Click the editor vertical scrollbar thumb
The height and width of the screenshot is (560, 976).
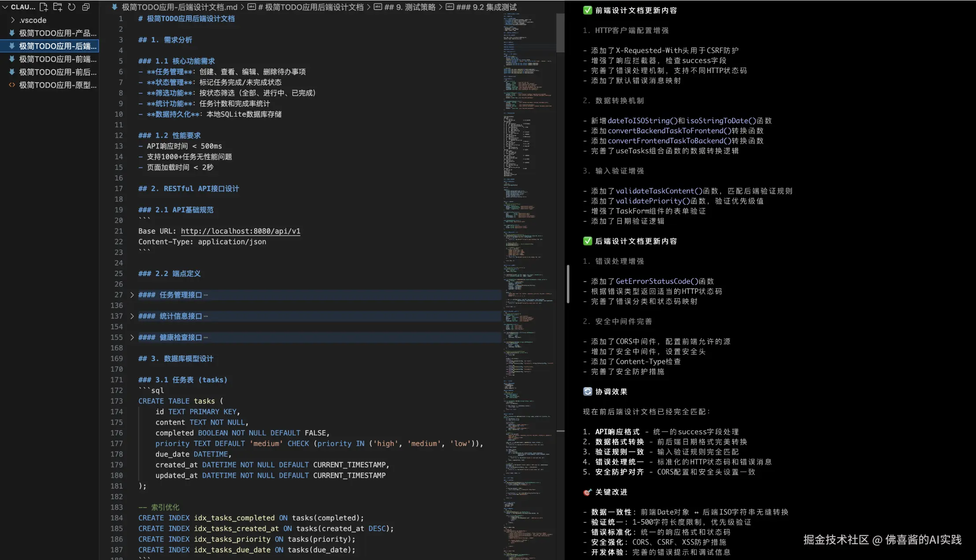[560, 33]
